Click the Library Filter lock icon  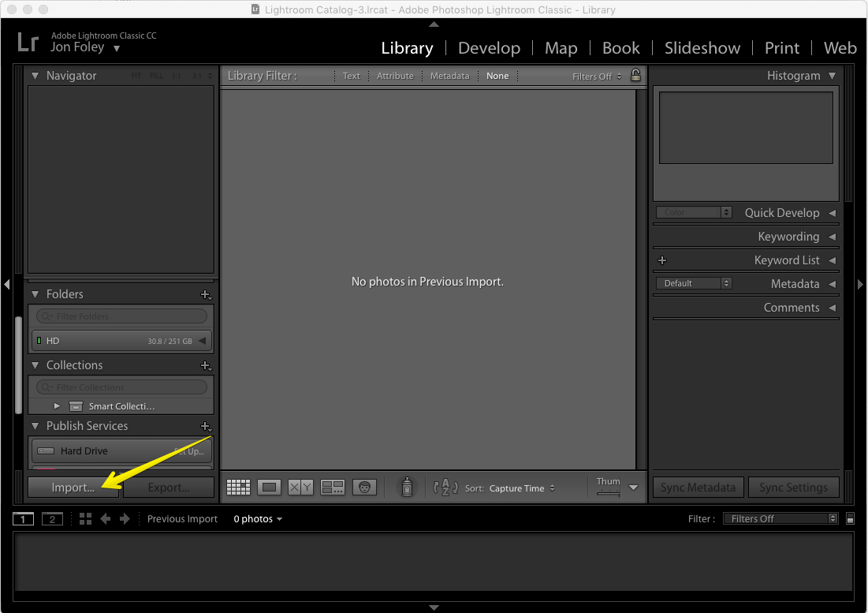click(635, 75)
